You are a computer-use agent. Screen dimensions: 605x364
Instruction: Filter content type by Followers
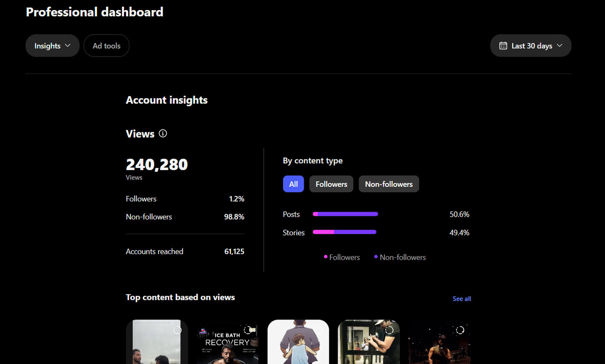(x=331, y=184)
